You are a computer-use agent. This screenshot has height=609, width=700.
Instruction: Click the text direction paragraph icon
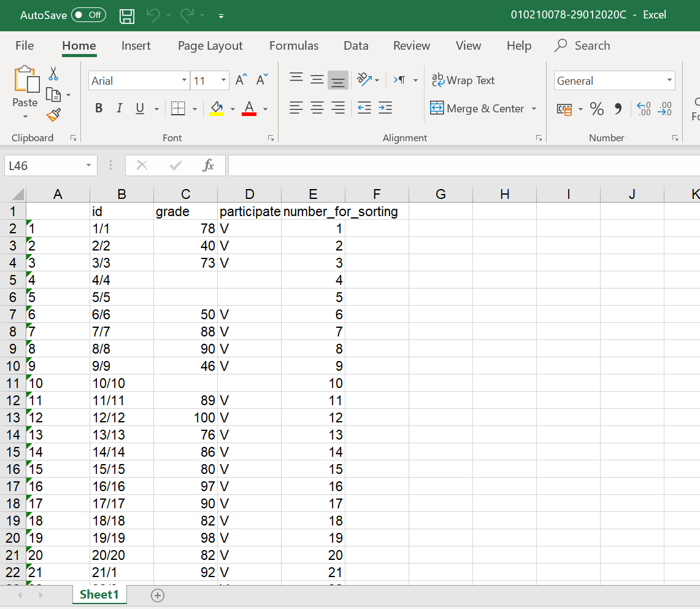point(399,80)
